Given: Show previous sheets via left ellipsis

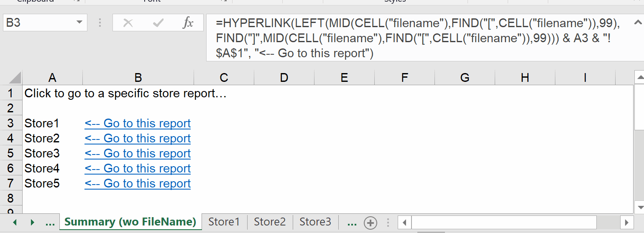Looking at the screenshot, I should tap(50, 223).
